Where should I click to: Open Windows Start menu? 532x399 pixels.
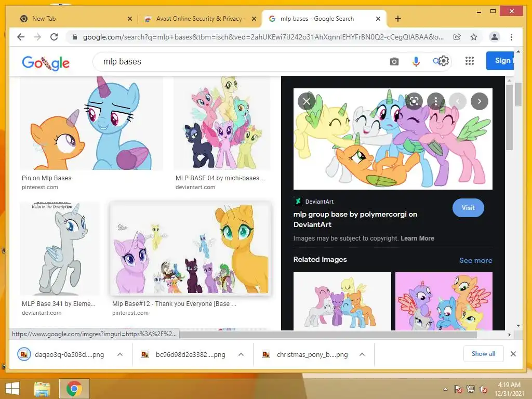pyautogui.click(x=12, y=389)
